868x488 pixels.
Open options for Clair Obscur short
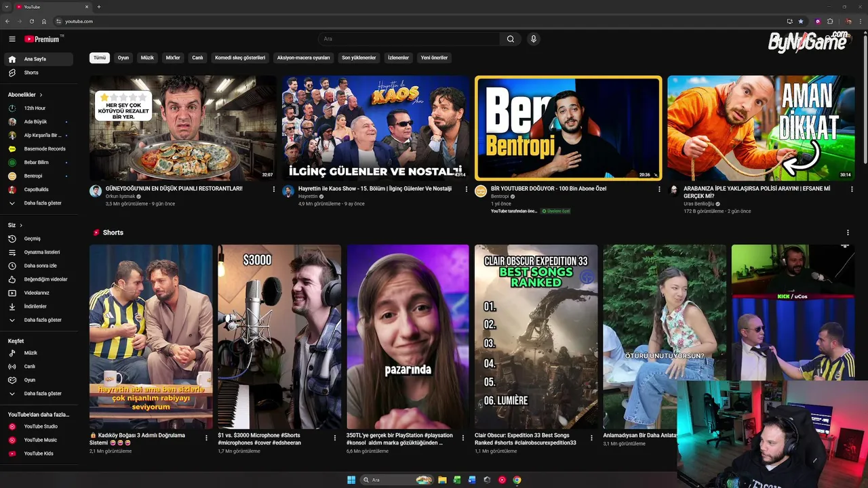point(591,438)
